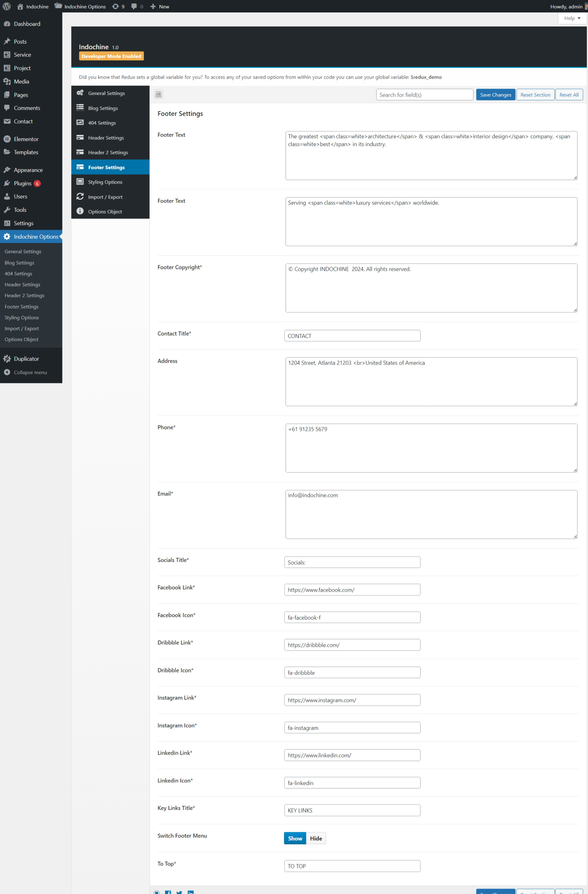Set Switch Footer Menu to Hide
The height and width of the screenshot is (894, 588).
click(315, 838)
